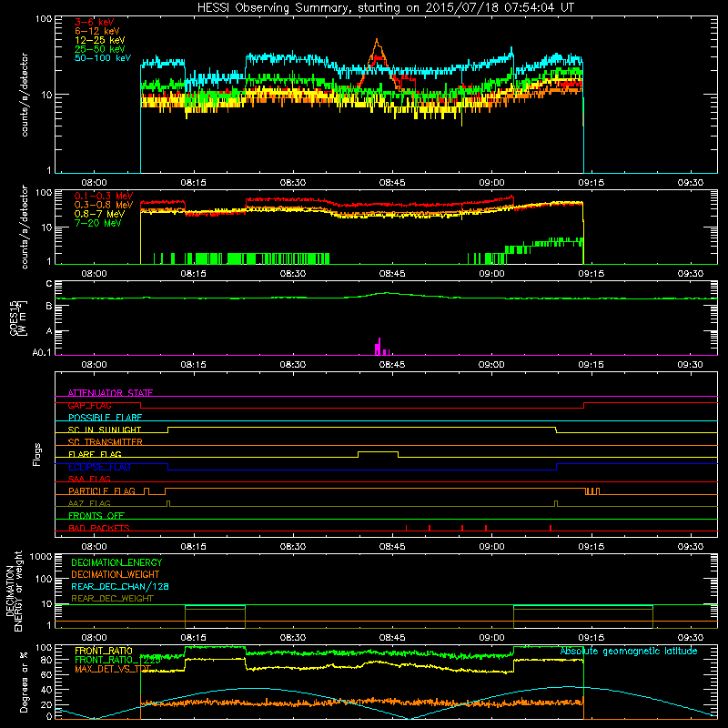Select the 3-6 keV legend label

click(94, 22)
